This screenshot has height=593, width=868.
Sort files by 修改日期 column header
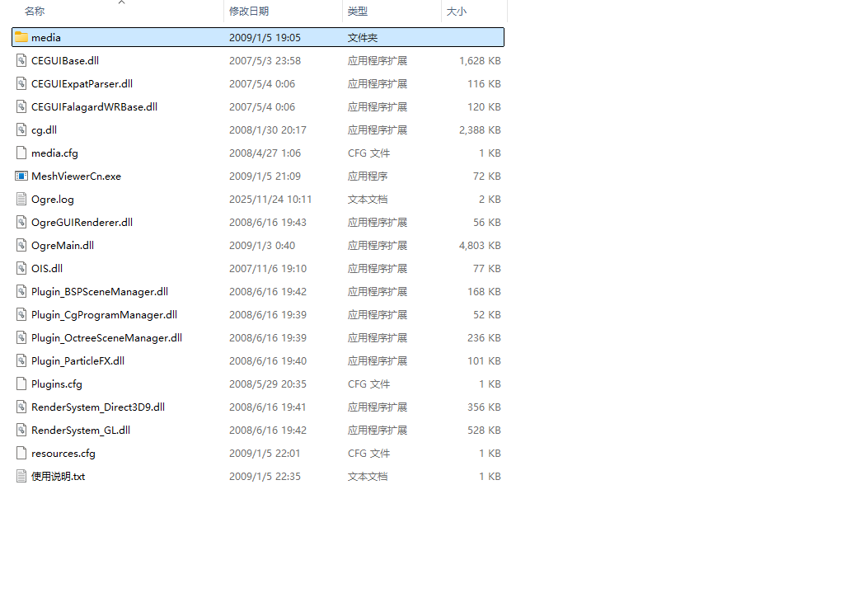coord(249,12)
